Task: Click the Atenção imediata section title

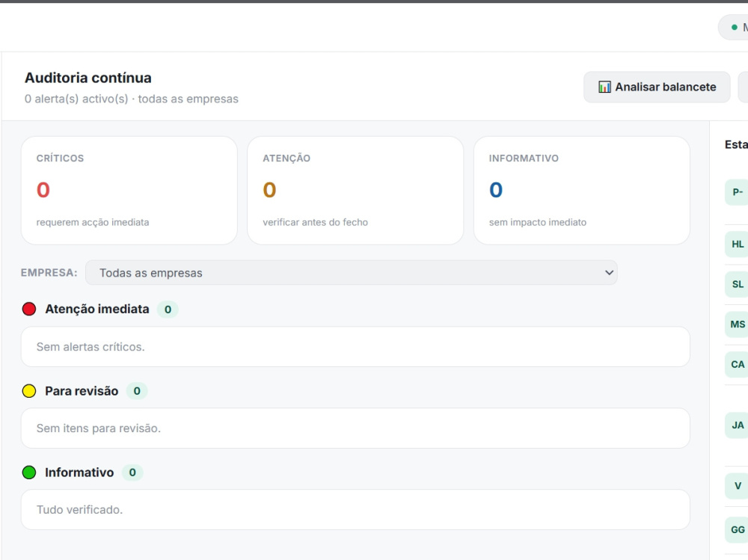Action: pos(96,309)
